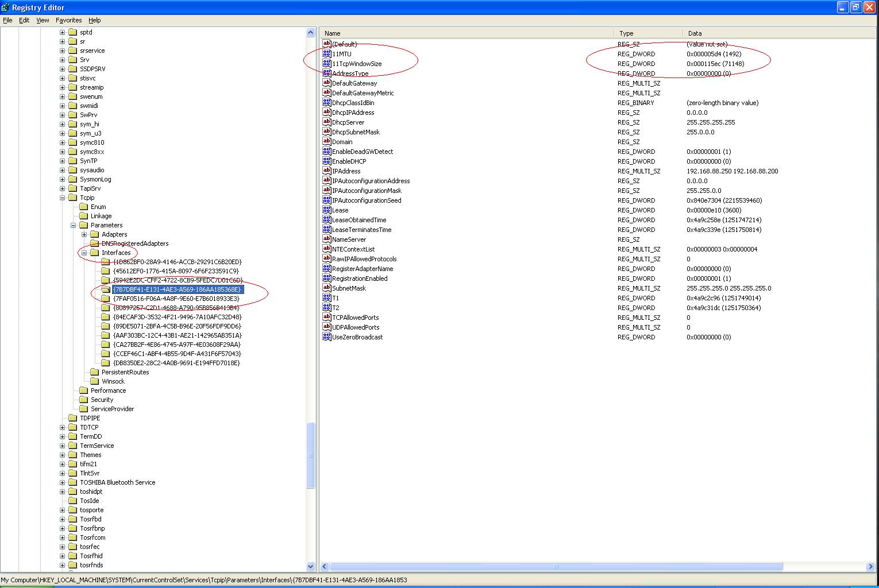879x588 pixels.
Task: Click the DWORD icon next to 11MTU
Action: pyautogui.click(x=327, y=53)
